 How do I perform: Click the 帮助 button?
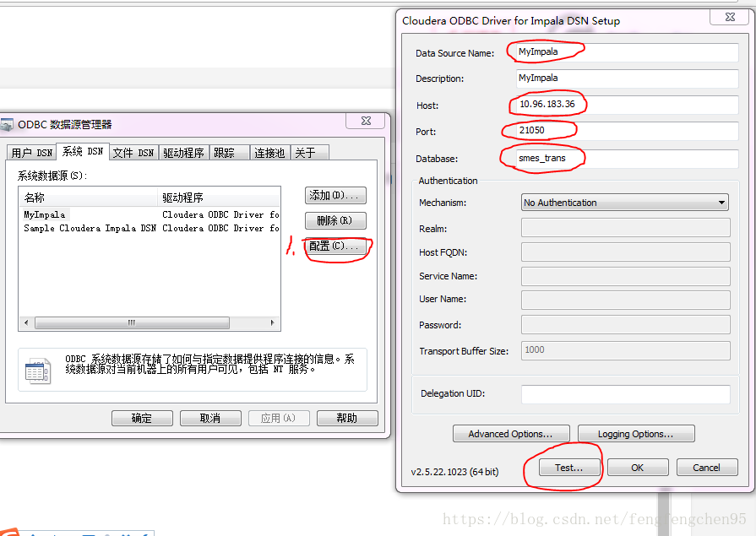[x=347, y=418]
